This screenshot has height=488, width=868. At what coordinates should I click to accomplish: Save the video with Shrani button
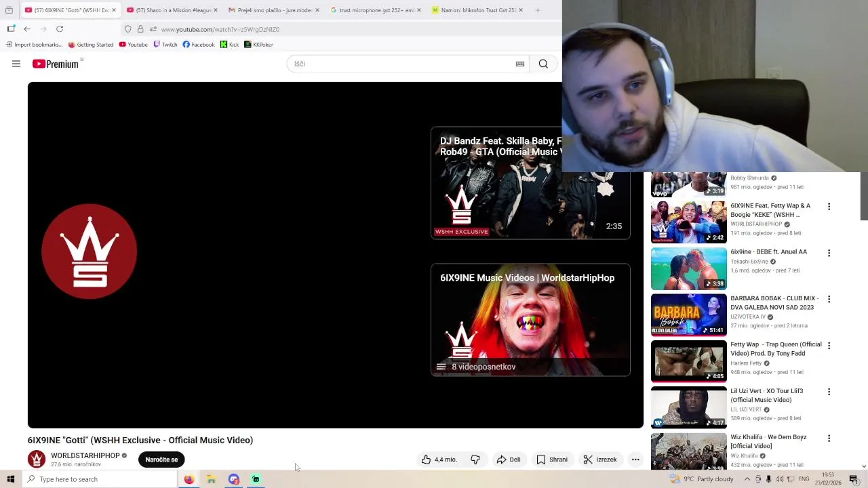coord(552,460)
